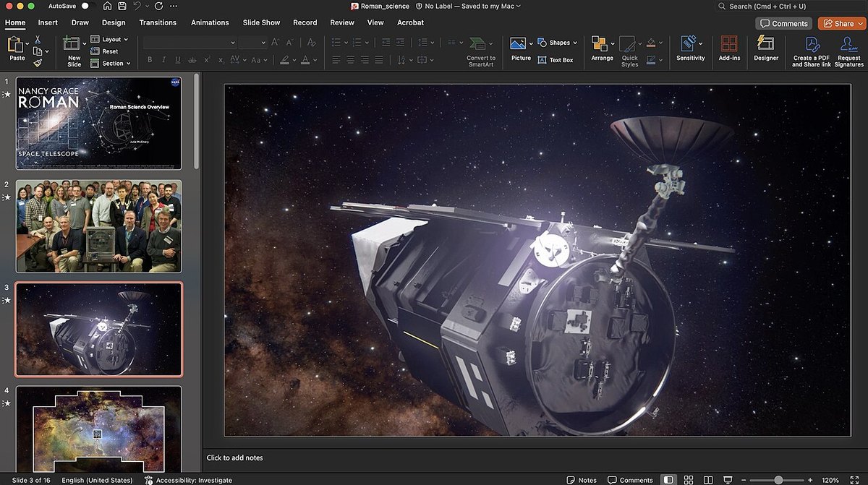
Task: Start Slide Show from the status bar icon
Action: [x=728, y=480]
